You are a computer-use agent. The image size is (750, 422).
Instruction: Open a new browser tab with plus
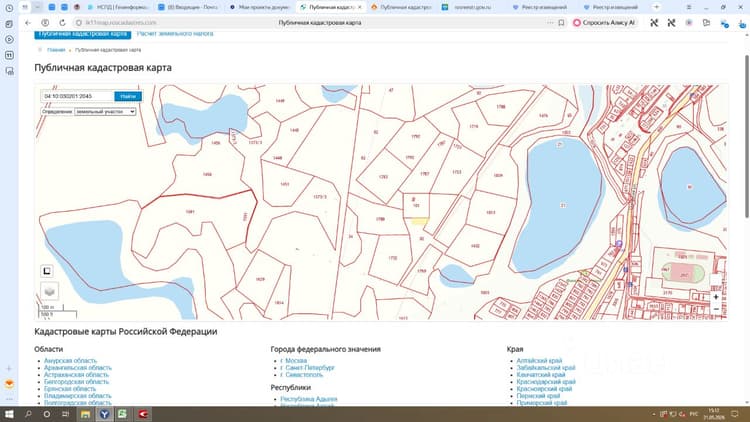(x=656, y=7)
